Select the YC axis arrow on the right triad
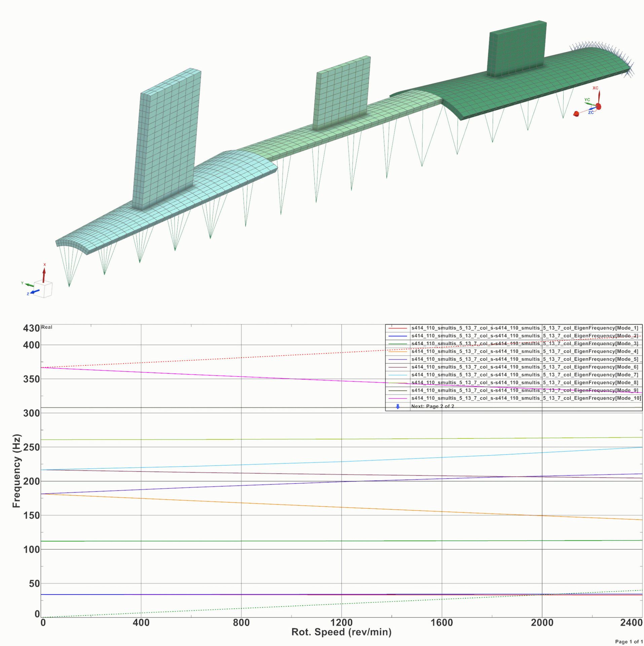The height and width of the screenshot is (646, 644). tap(590, 104)
